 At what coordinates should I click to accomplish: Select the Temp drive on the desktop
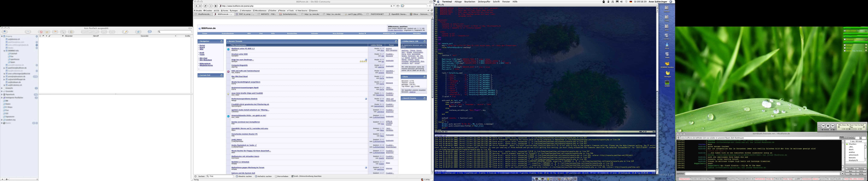[667, 18]
